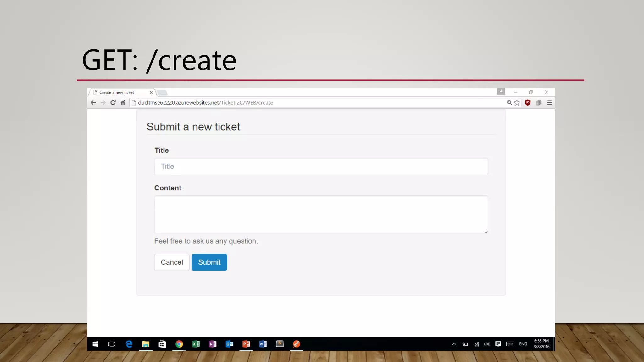The width and height of the screenshot is (644, 362).
Task: Show hidden system tray icons chevron
Action: tap(454, 344)
